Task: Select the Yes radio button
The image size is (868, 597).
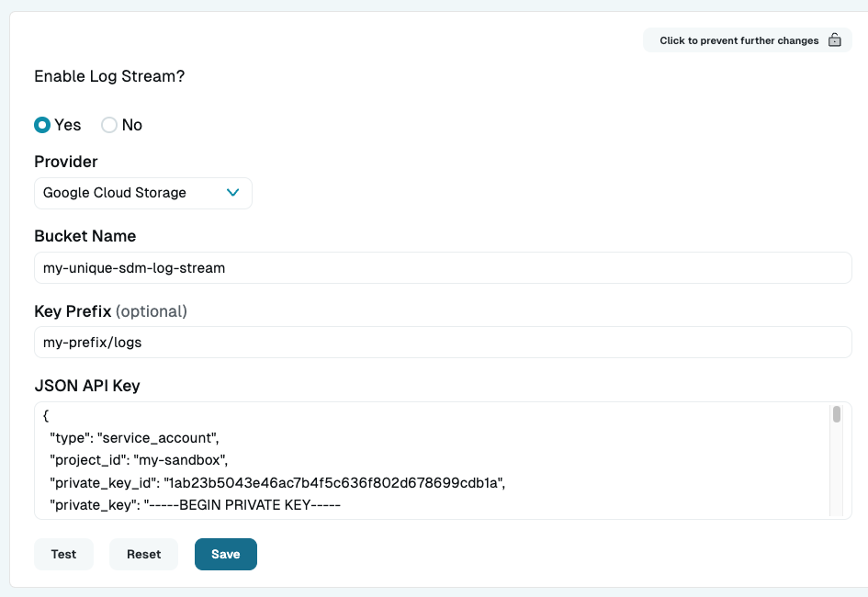Action: click(42, 125)
